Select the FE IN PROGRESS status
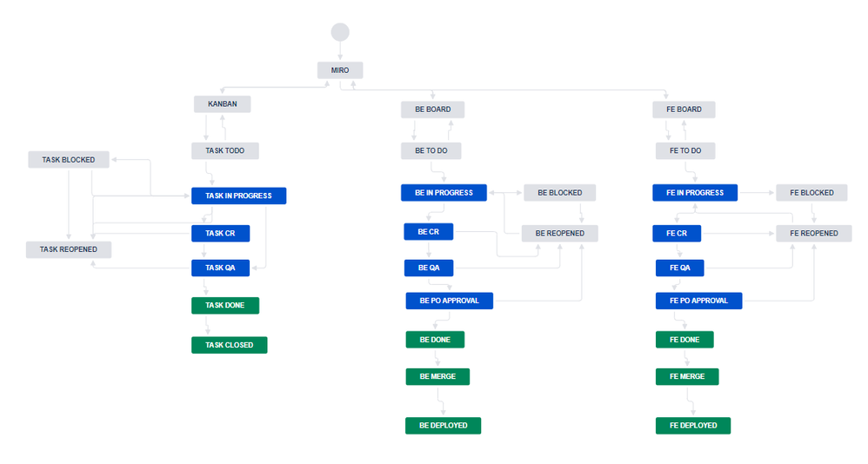Viewport: 868px width, 464px height. pyautogui.click(x=695, y=193)
